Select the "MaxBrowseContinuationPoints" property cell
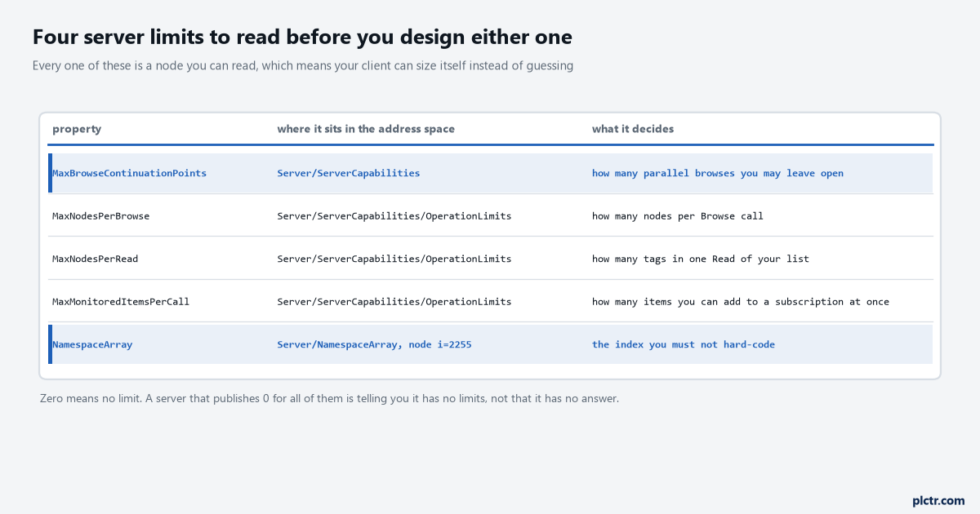This screenshot has width=980, height=514. click(x=129, y=173)
